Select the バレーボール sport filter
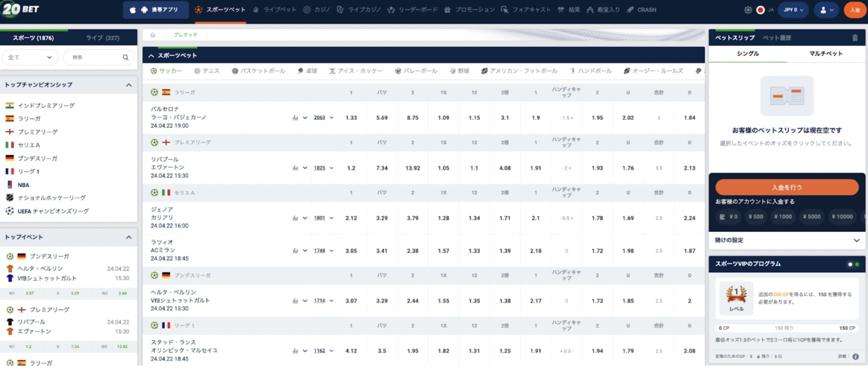This screenshot has width=868, height=371. [x=416, y=71]
